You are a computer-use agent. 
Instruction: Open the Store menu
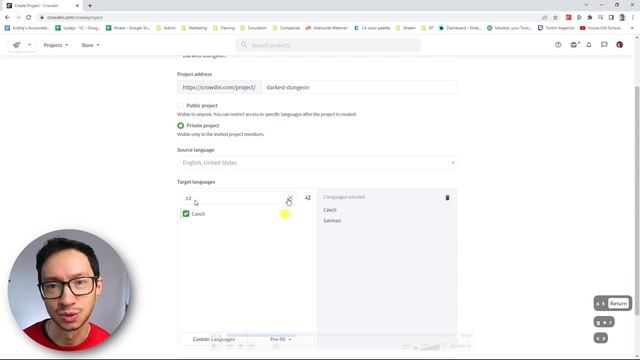pyautogui.click(x=90, y=45)
